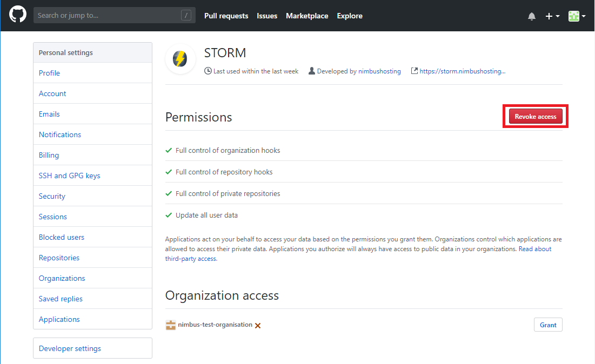Click the Permissions section heading
Screen dimensions: 595x364
198,117
